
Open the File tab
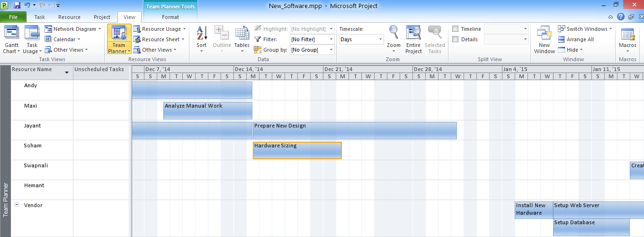click(14, 17)
